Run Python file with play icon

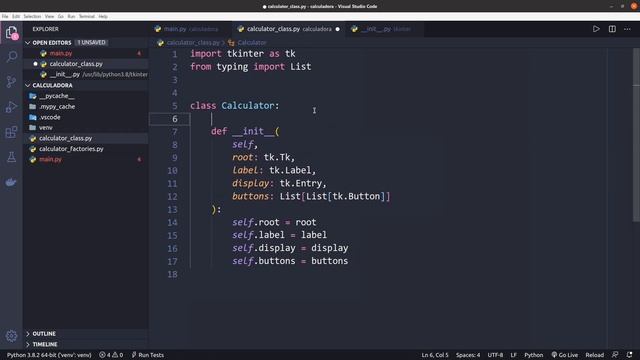pyautogui.click(x=596, y=29)
